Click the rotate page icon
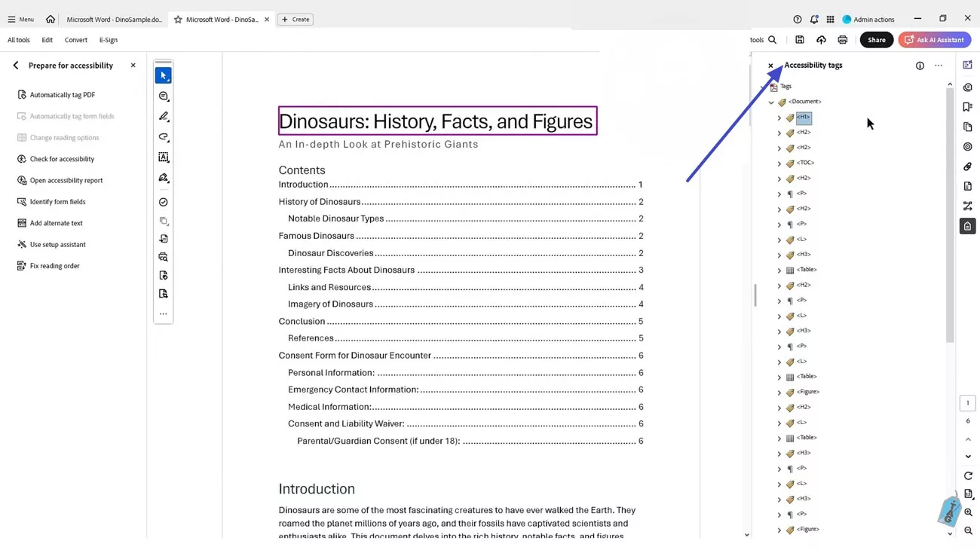The image size is (980, 550). (968, 476)
